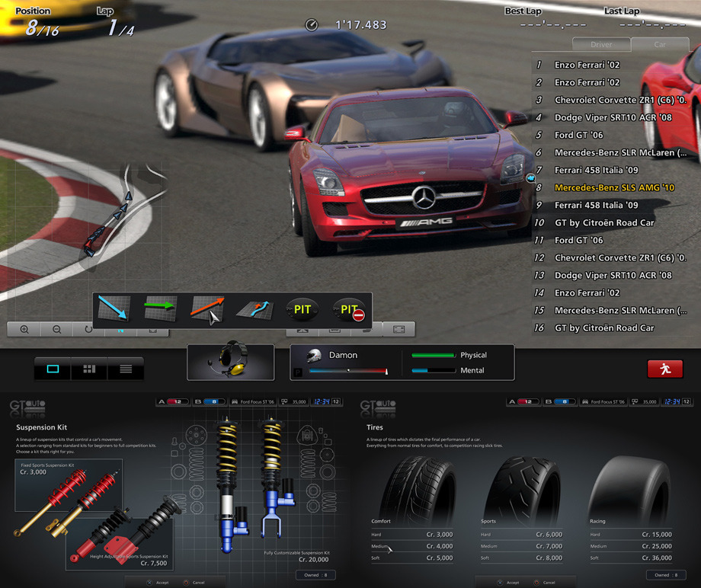The height and width of the screenshot is (588, 701).
Task: Click the rotate map arrow icon
Action: point(88,330)
